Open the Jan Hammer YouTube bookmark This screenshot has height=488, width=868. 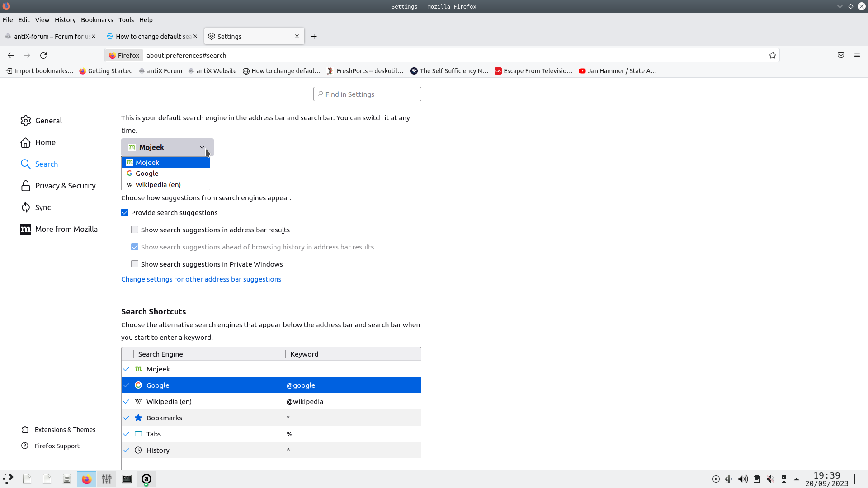pyautogui.click(x=618, y=71)
